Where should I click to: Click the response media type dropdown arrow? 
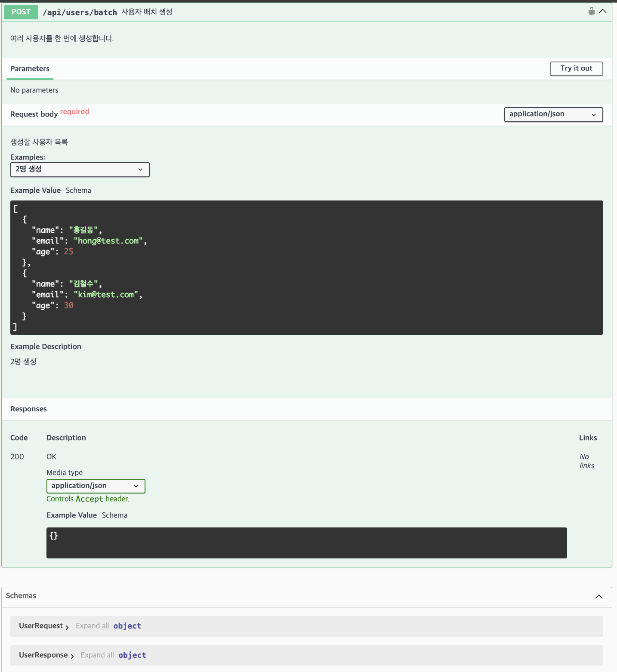coord(136,486)
